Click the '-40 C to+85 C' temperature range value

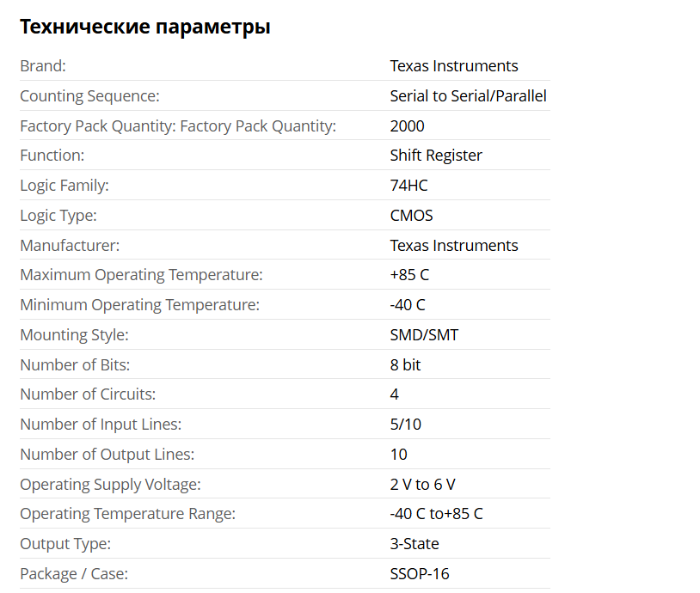click(436, 514)
